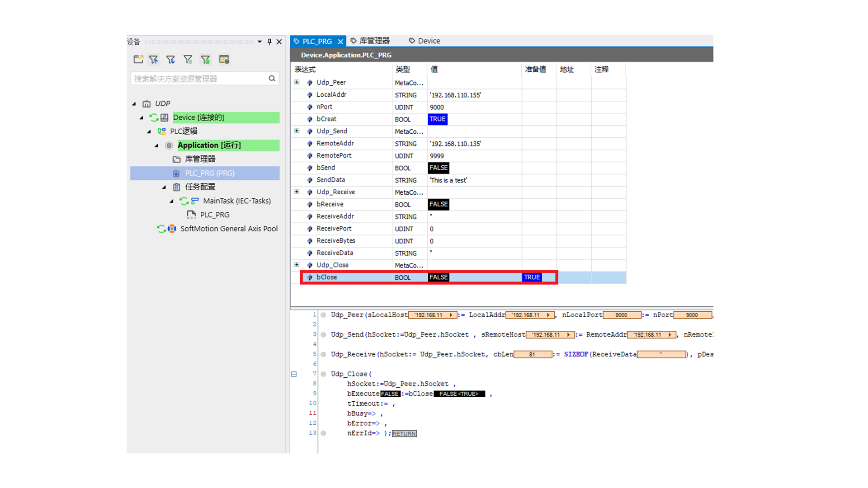The width and height of the screenshot is (868, 488).
Task: Switch to the 库管理器 tab
Action: 374,41
